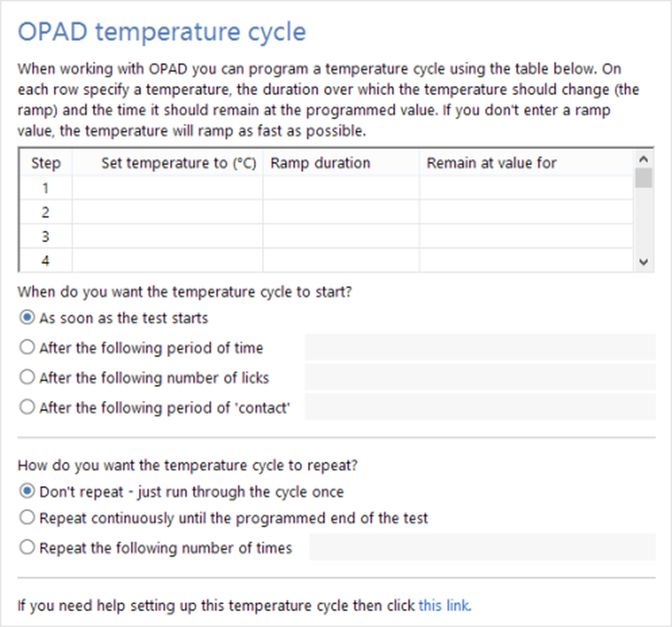Viewport: 672px width, 627px height.
Task: Click step 1 set temperature cell
Action: pyautogui.click(x=167, y=189)
